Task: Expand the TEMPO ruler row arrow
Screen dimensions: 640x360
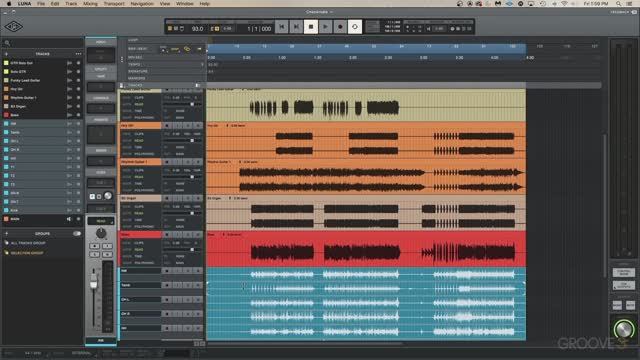Action: 202,64
